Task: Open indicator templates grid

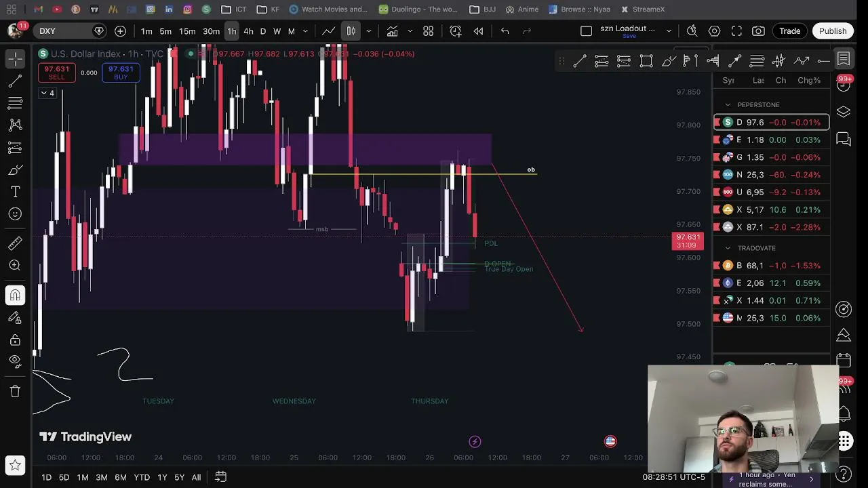Action: coord(429,31)
